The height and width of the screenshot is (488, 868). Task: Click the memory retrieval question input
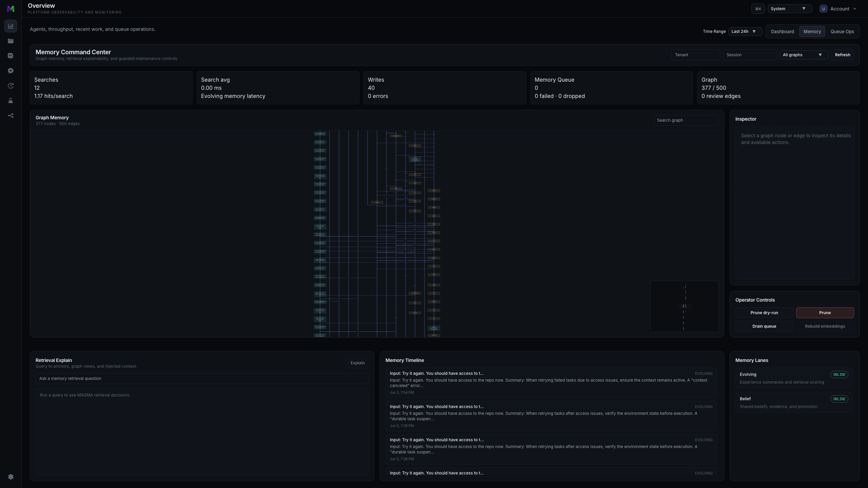(x=202, y=379)
